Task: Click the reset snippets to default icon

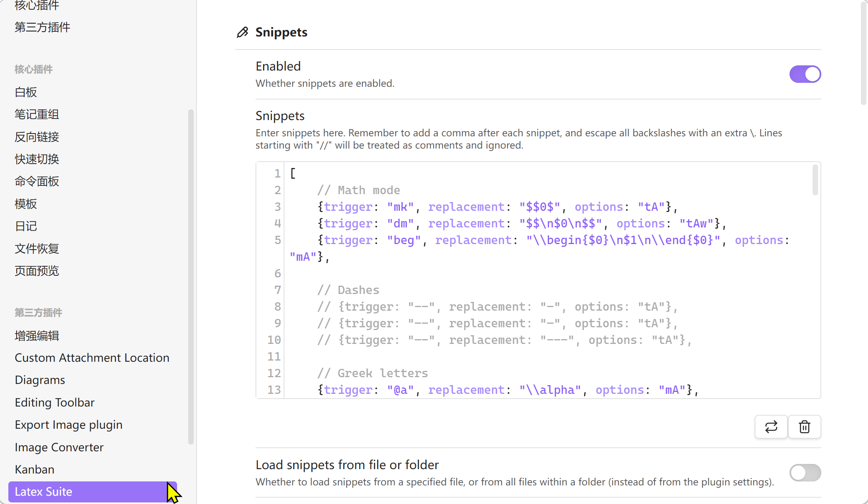Action: tap(771, 427)
